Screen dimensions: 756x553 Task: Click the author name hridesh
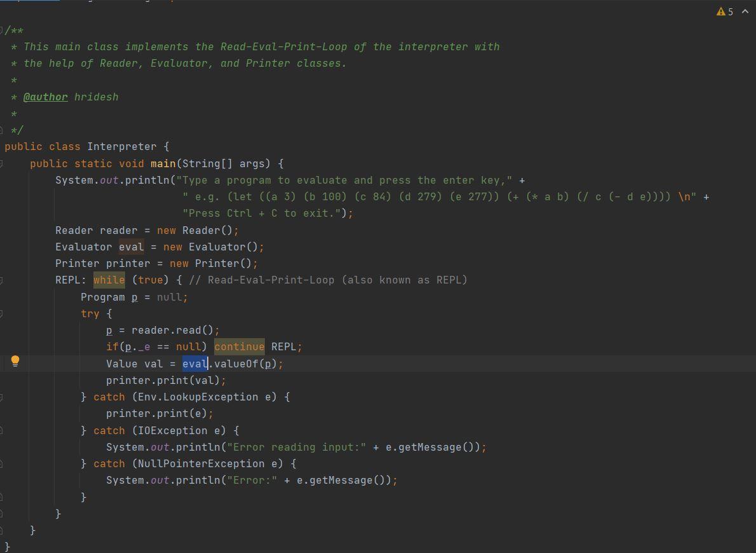point(96,97)
